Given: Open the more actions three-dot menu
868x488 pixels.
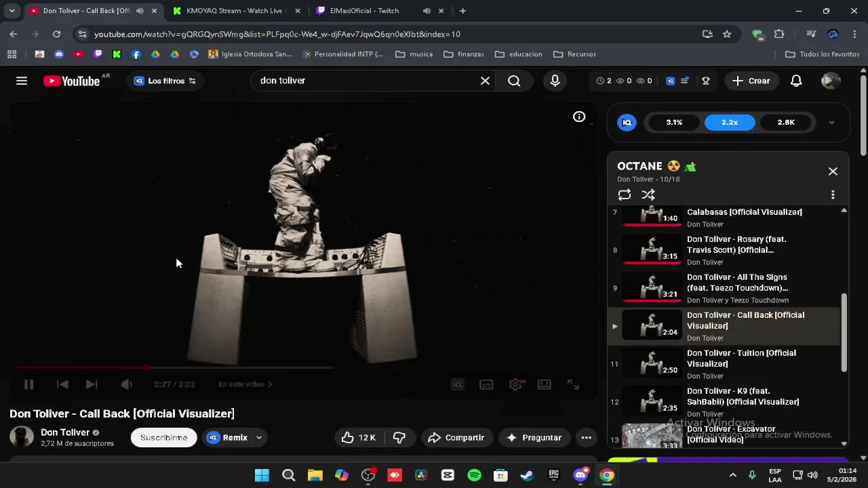Looking at the screenshot, I should pyautogui.click(x=587, y=437).
